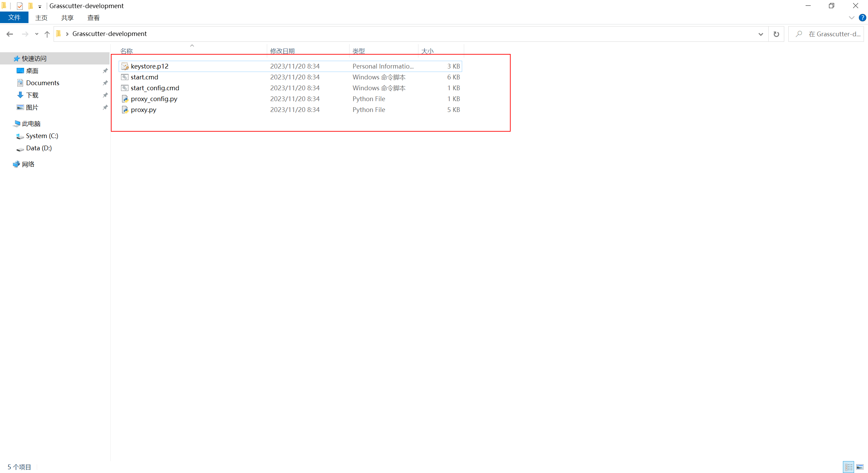Open recent locations dropdown arrow
Screen dimensions: 868x473
pyautogui.click(x=37, y=34)
